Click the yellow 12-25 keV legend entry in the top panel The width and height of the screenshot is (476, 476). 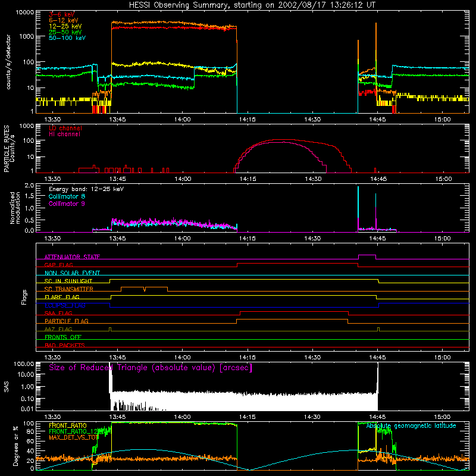click(65, 26)
